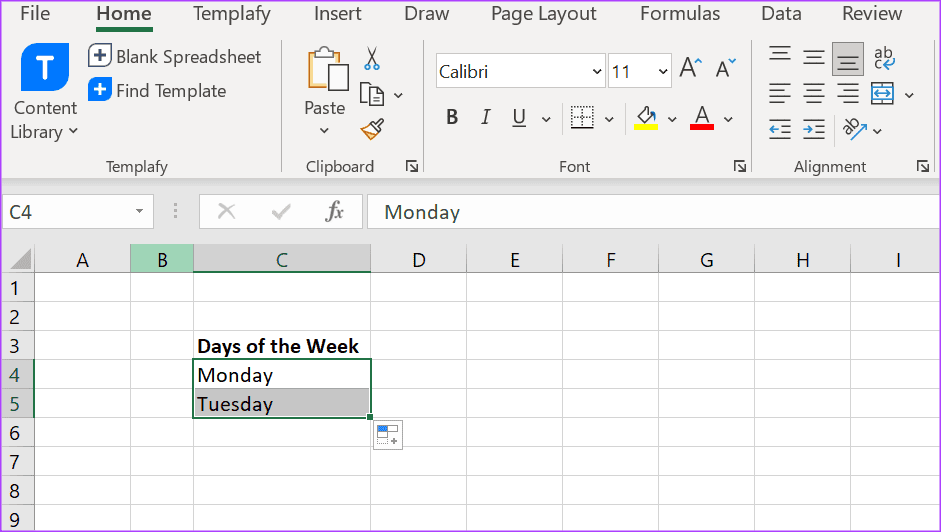Image resolution: width=941 pixels, height=532 pixels.
Task: Toggle Bold formatting
Action: (452, 118)
